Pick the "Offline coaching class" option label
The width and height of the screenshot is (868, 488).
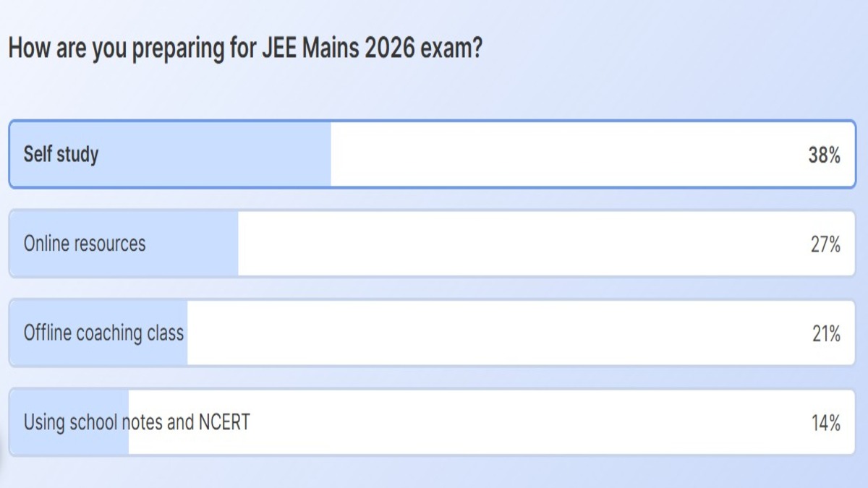103,333
